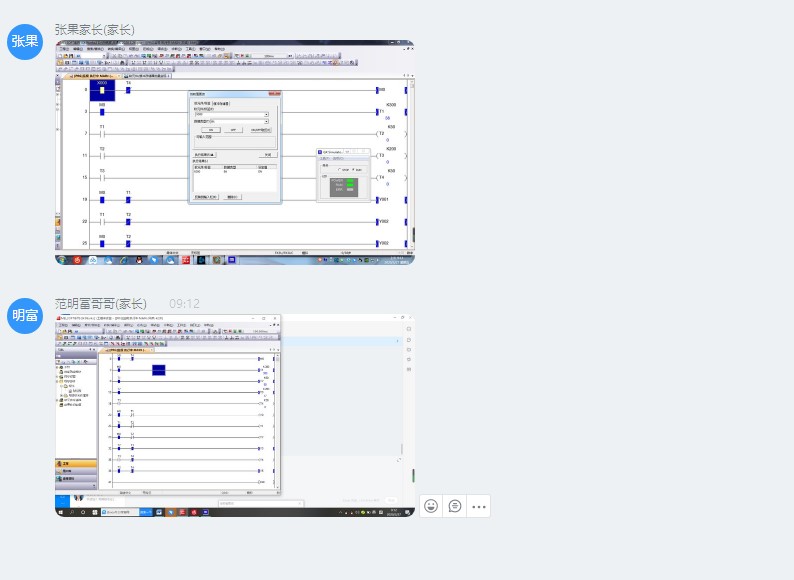Click the Windows Start button in second screenshot
Screen dimensions: 794x580
61,511
